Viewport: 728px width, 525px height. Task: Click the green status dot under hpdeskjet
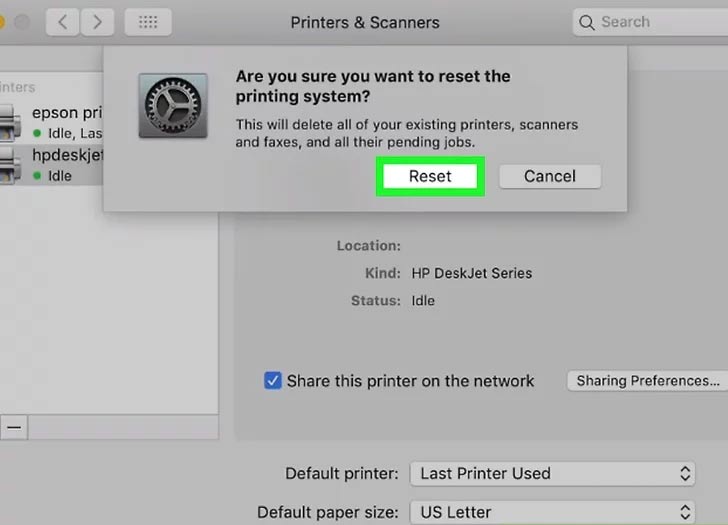click(37, 176)
